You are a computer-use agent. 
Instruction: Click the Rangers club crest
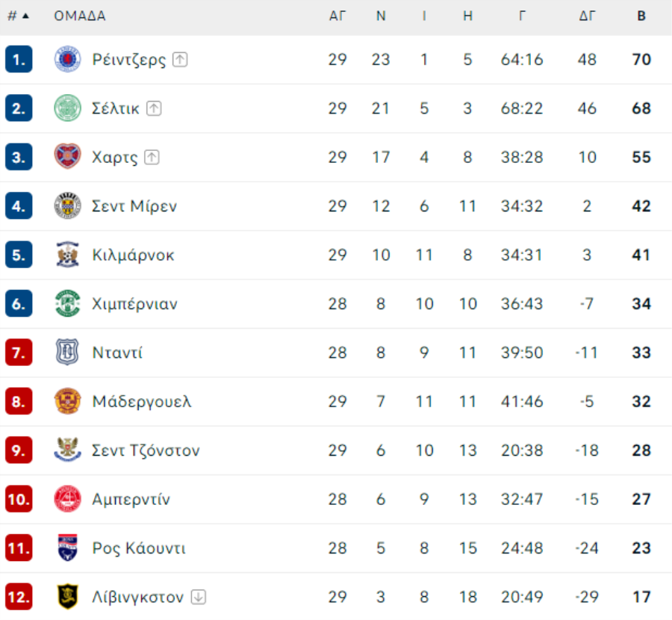(67, 59)
